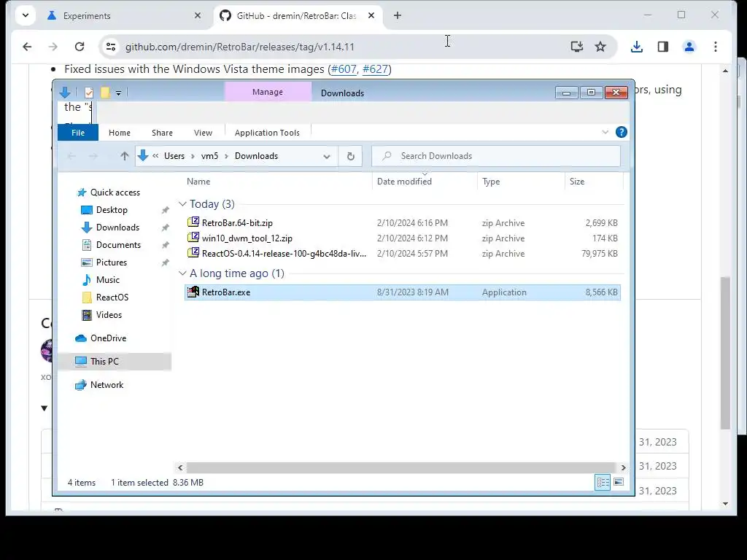Close the GitHub RetroBar browser tab
The width and height of the screenshot is (747, 560).
point(371,16)
